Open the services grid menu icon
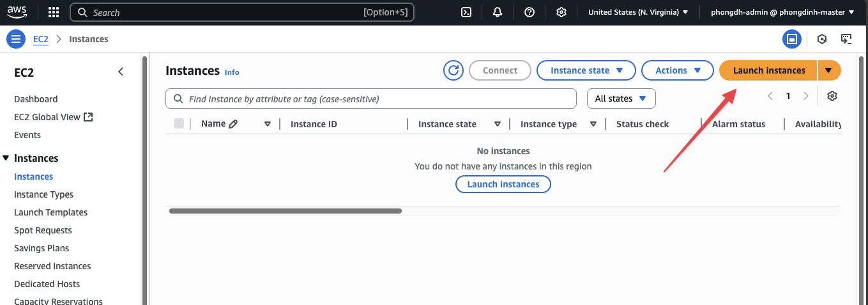 pyautogui.click(x=54, y=12)
